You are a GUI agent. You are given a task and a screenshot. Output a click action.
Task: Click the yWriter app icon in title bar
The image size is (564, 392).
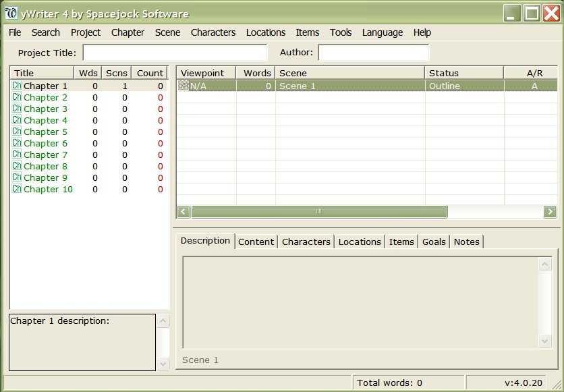(11, 13)
